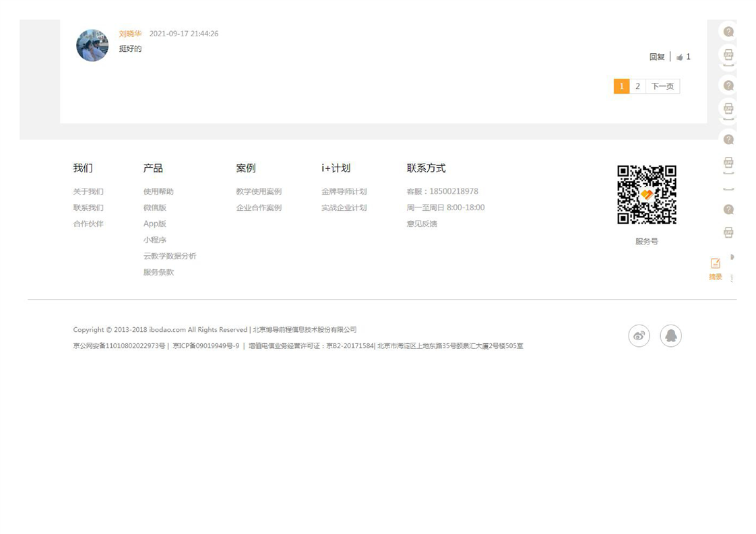This screenshot has height=534, width=756.
Task: Open the Weibo social icon in footer
Action: pos(639,335)
